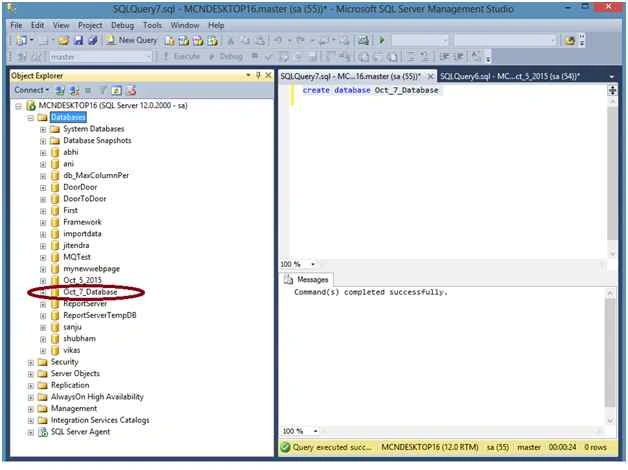Click the Save All icon
This screenshot has height=470, width=628.
pyautogui.click(x=93, y=40)
